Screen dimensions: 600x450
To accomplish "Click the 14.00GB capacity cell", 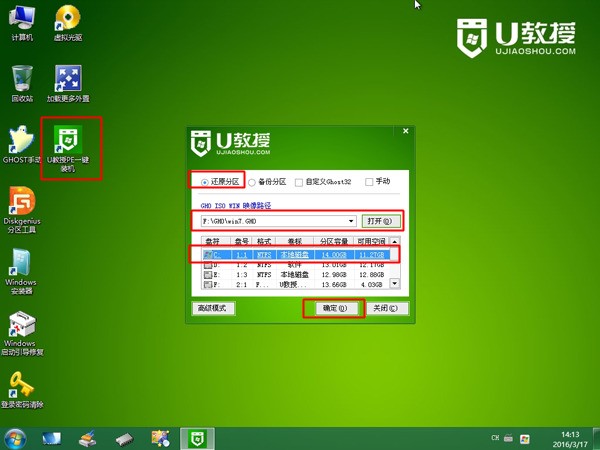I will [x=334, y=255].
